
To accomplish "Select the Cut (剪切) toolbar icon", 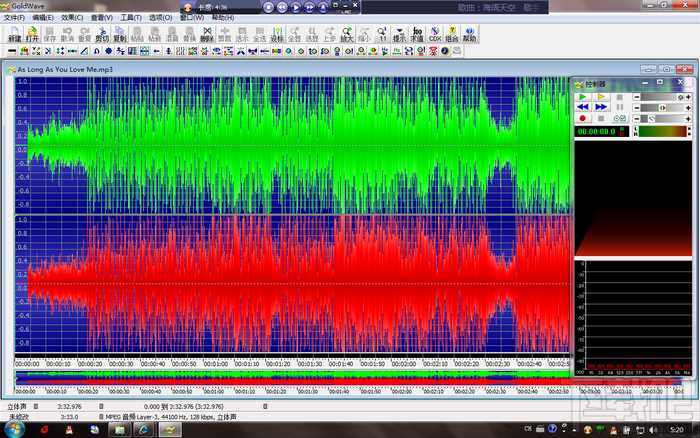I will pos(101,34).
